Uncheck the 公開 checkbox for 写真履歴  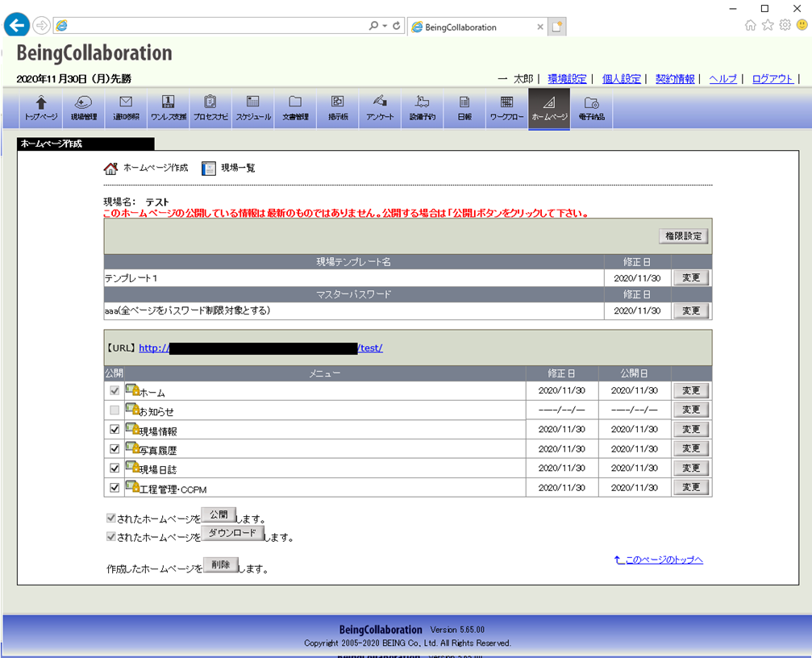(x=115, y=448)
